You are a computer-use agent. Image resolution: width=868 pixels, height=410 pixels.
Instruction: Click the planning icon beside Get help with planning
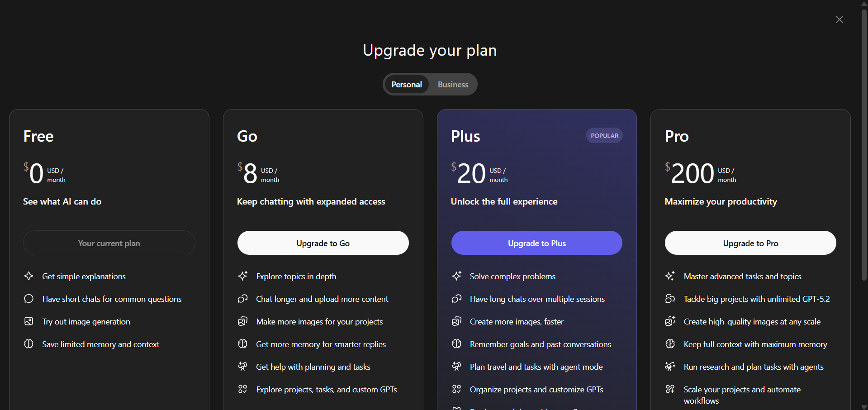click(243, 367)
